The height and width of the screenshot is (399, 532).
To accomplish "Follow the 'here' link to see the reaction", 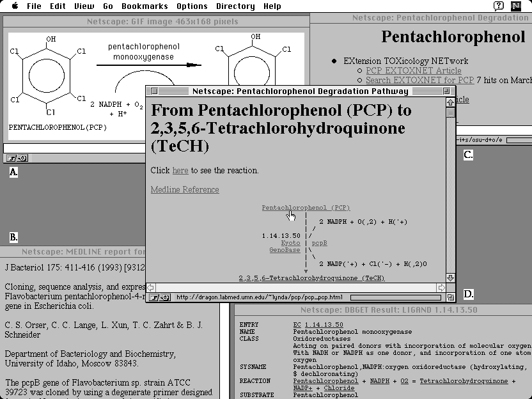I will point(180,170).
